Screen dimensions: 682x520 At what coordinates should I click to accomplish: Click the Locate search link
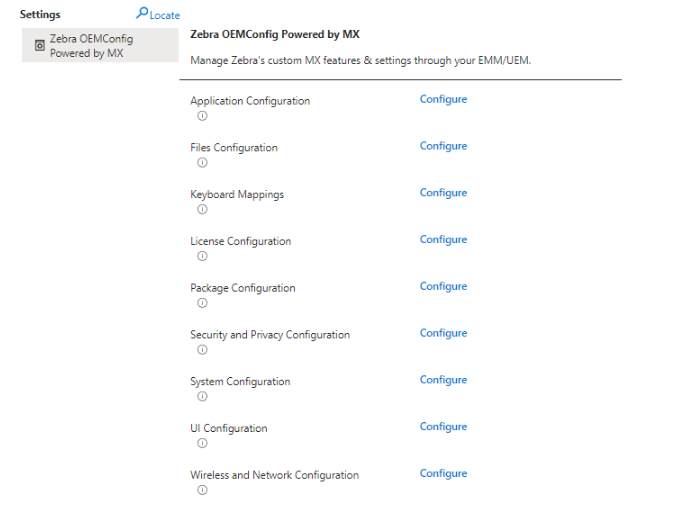click(158, 14)
